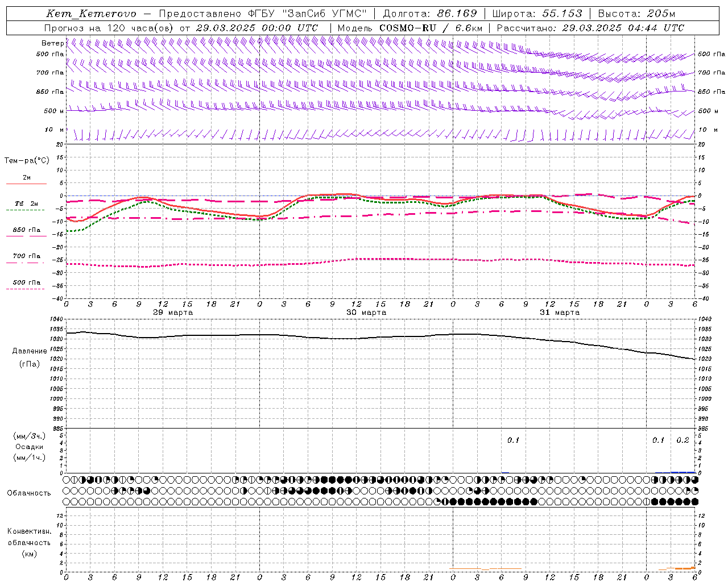This screenshot has width=728, height=582.
Task: Click the "Давление" pressure panel label
Action: [x=30, y=351]
